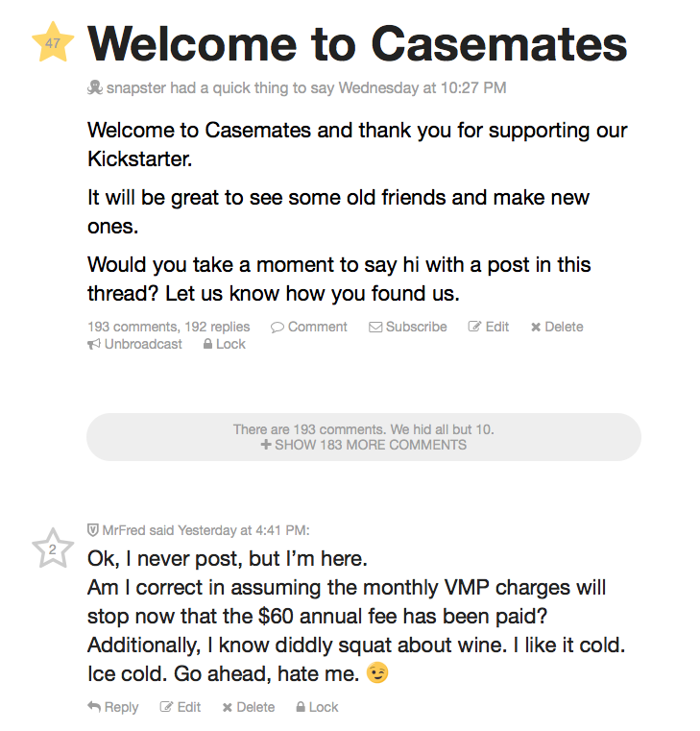Subscribe to this thread via envelope icon

tap(375, 327)
